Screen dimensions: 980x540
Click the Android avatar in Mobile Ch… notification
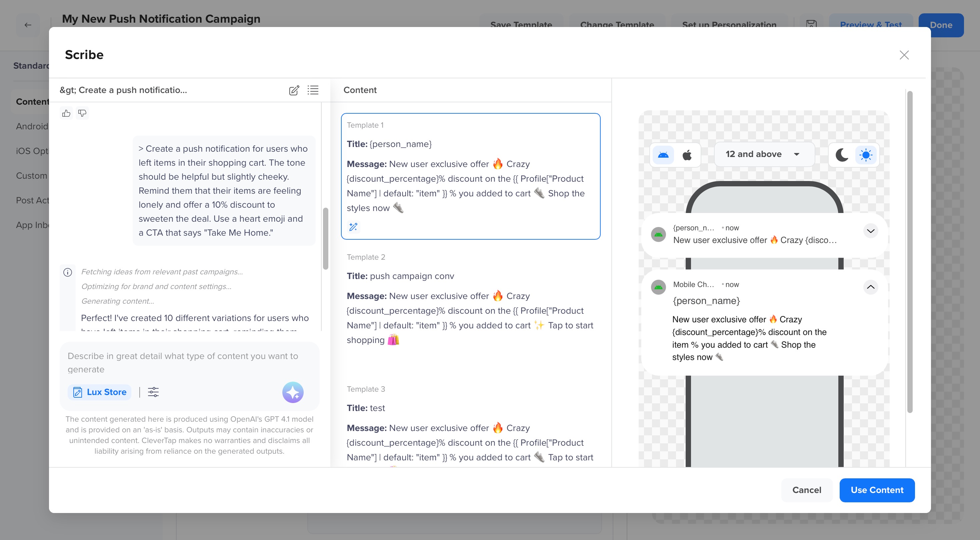pyautogui.click(x=658, y=287)
